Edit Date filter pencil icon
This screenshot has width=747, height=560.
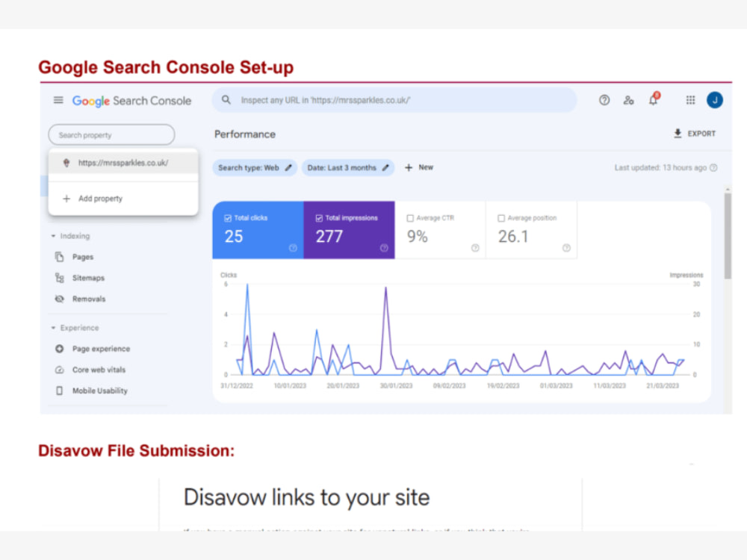(x=385, y=167)
